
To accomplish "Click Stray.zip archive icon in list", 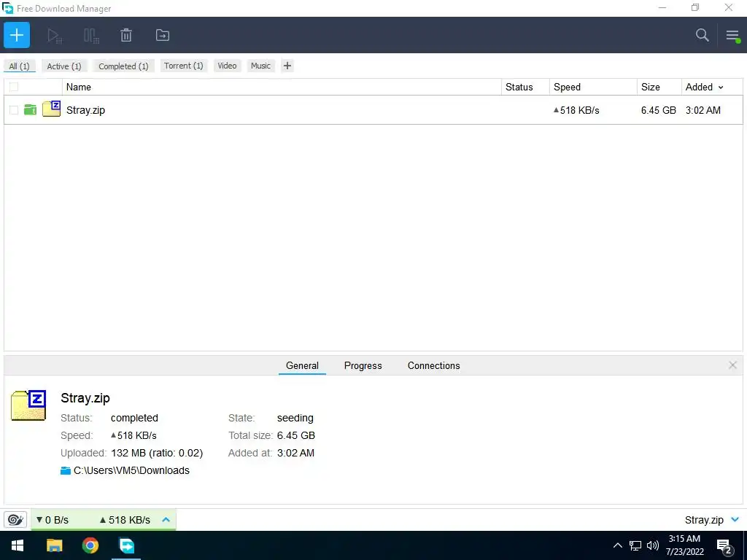I will coord(52,109).
